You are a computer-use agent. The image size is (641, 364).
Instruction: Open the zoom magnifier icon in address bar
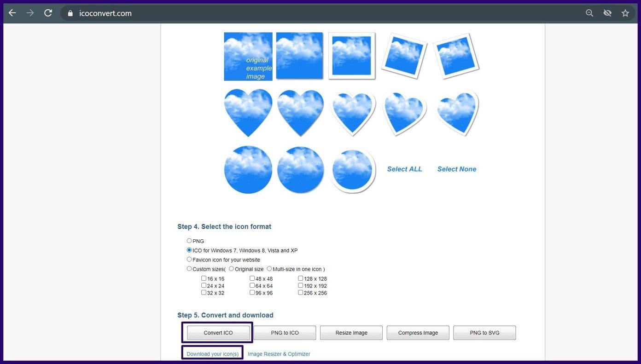click(589, 13)
